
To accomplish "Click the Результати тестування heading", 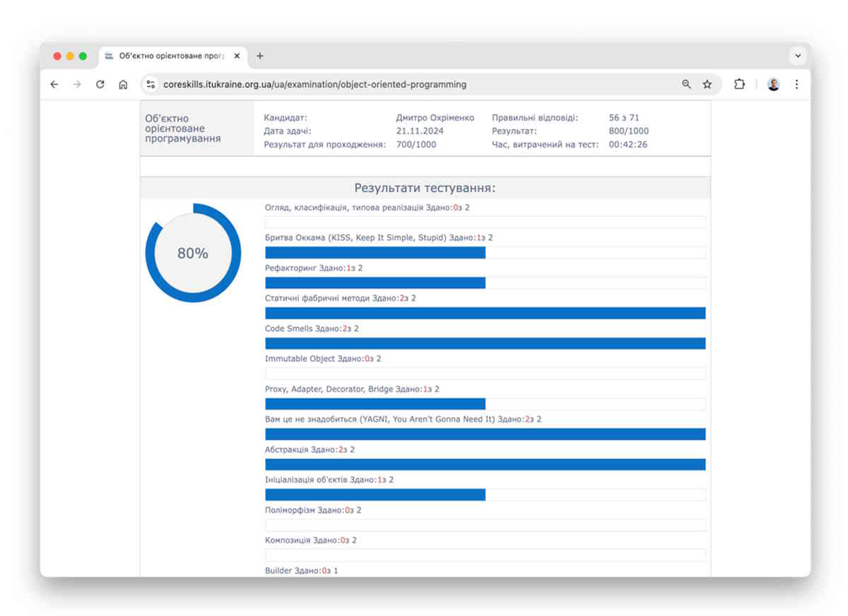I will (x=425, y=188).
